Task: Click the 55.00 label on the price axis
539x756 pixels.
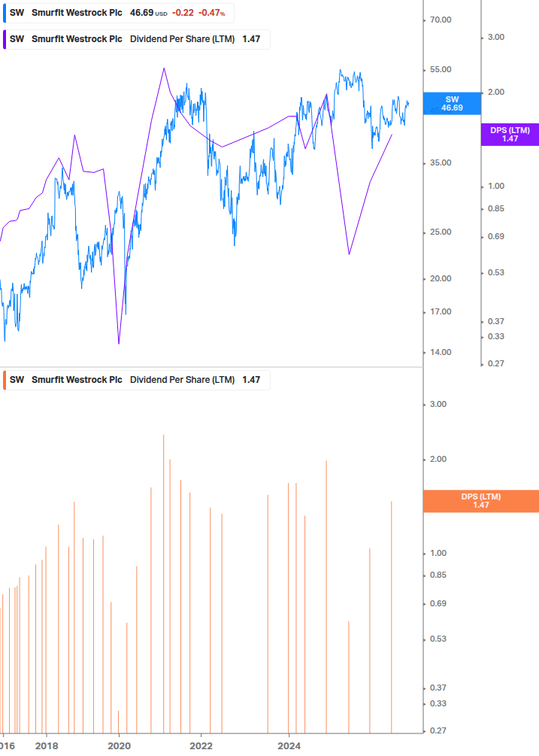Action: coord(441,69)
